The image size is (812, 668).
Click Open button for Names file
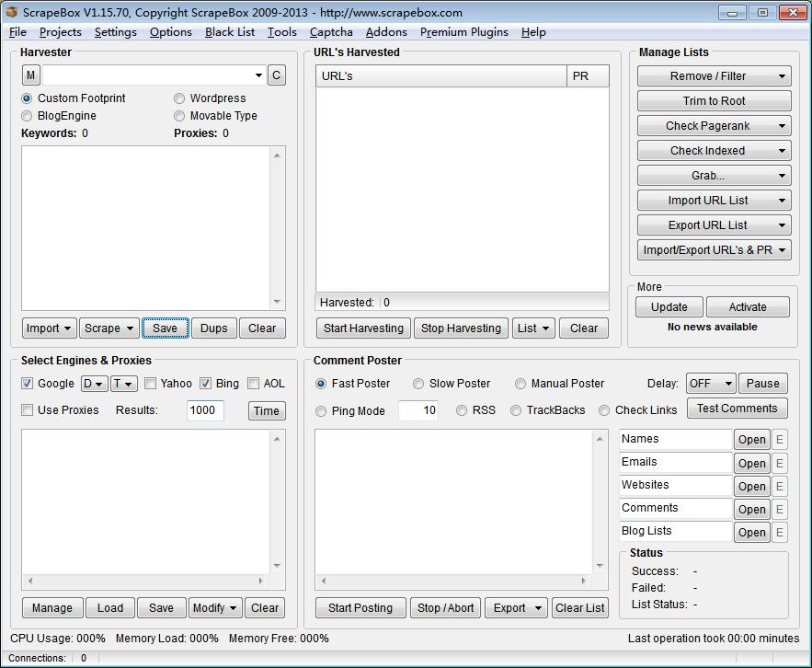coord(752,440)
